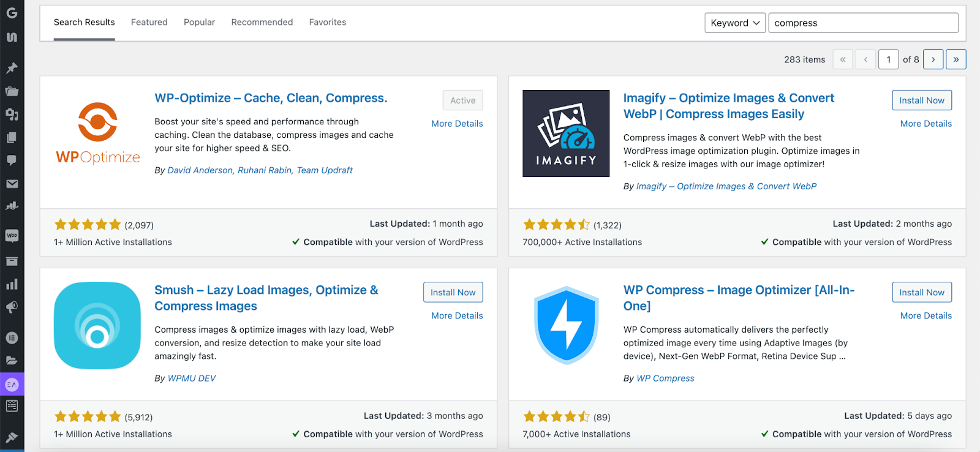Open the WooCommerce 'Woo' sidebar icon
The image size is (980, 452).
pyautogui.click(x=12, y=235)
